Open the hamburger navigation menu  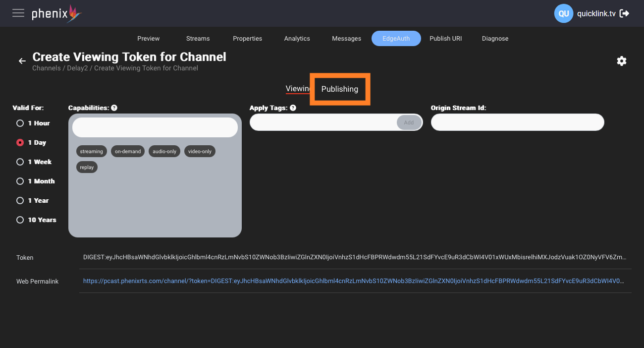click(18, 13)
